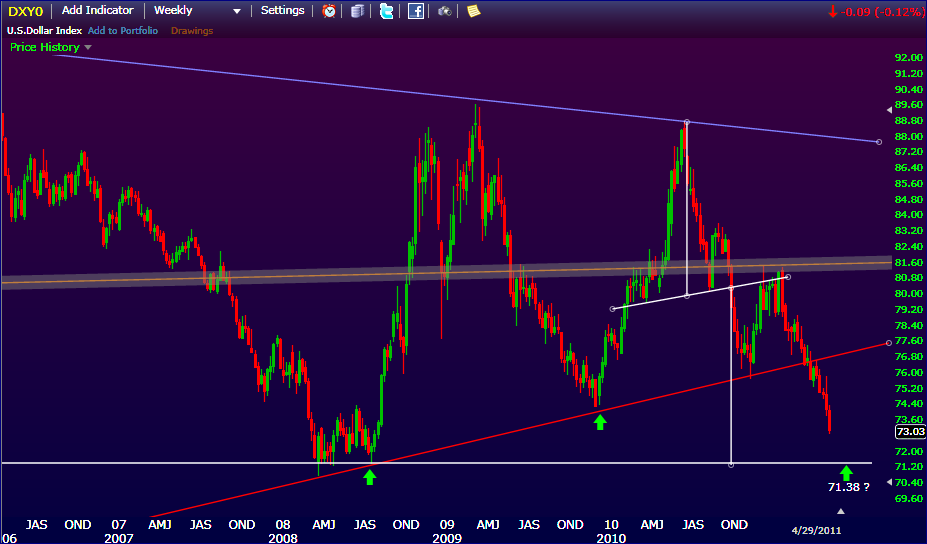Click the 92.00 price axis label
This screenshot has height=544, width=927.
909,58
